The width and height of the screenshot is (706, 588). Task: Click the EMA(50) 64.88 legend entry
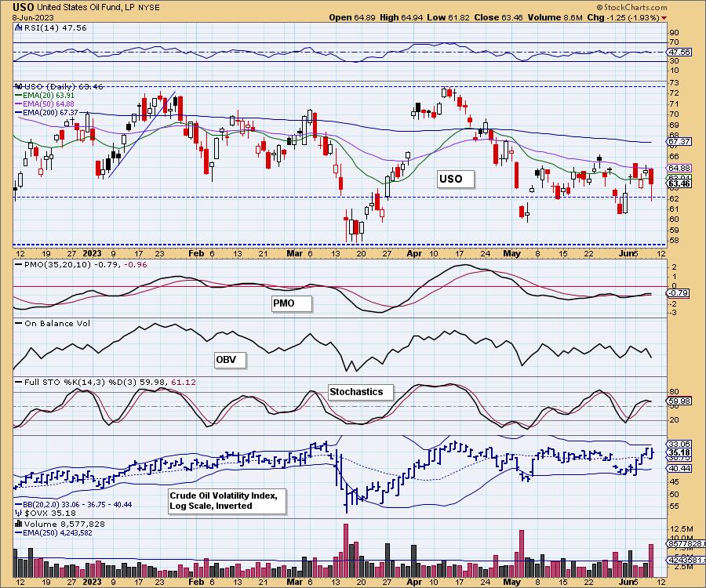45,104
